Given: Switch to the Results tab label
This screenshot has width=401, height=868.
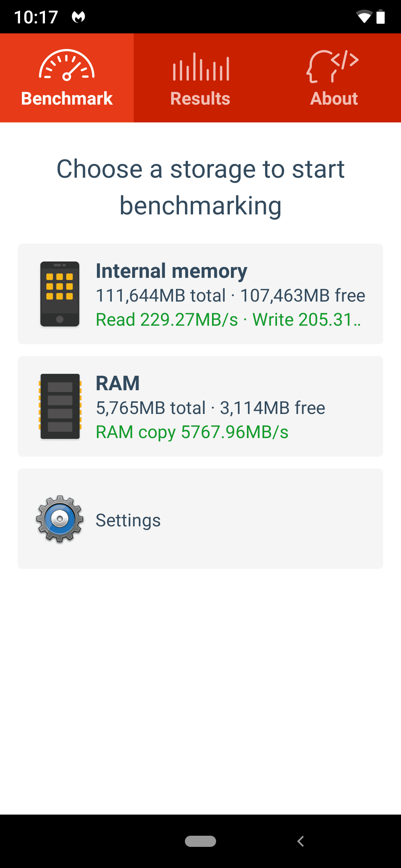Looking at the screenshot, I should point(200,99).
